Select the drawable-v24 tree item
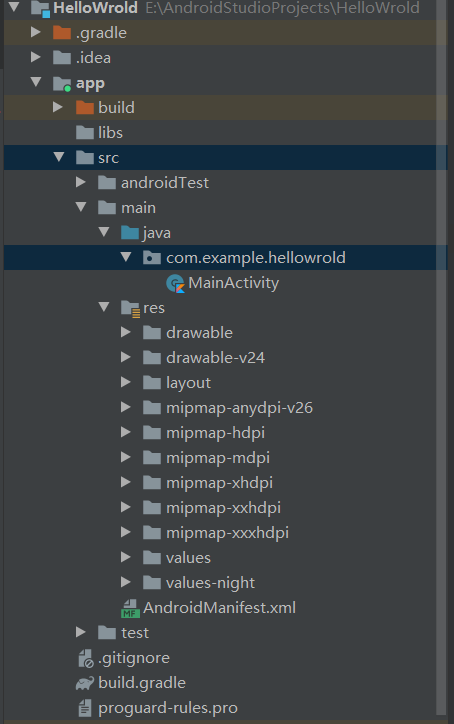 (x=225, y=357)
